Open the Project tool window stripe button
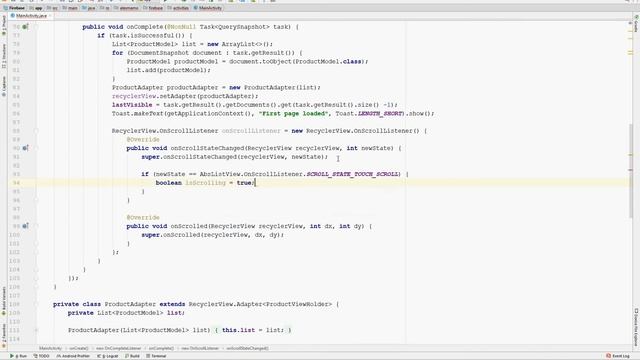Viewport: 640px width, 360px height. 4,24
